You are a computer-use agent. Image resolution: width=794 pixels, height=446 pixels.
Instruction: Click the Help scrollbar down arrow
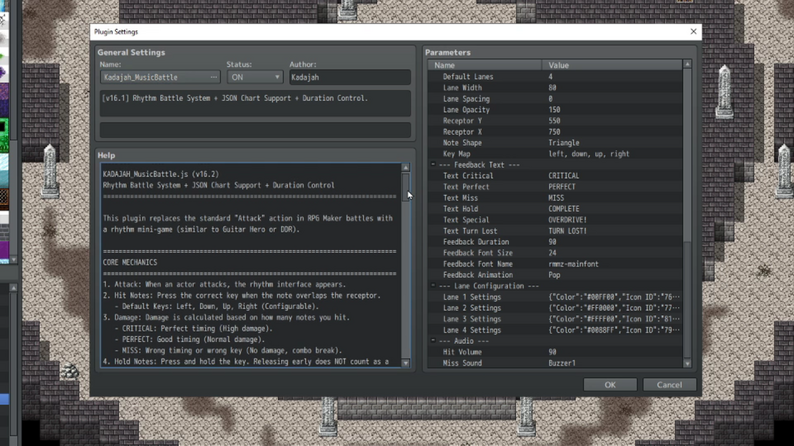tap(405, 362)
